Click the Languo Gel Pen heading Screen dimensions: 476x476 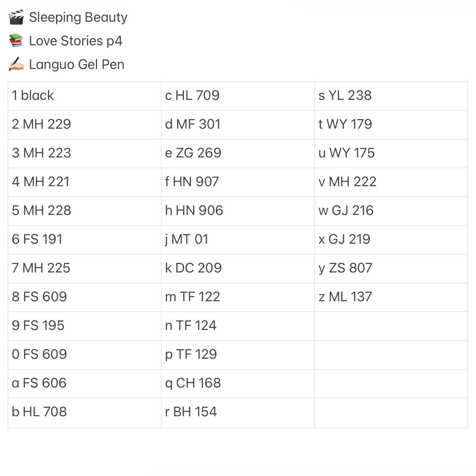77,65
